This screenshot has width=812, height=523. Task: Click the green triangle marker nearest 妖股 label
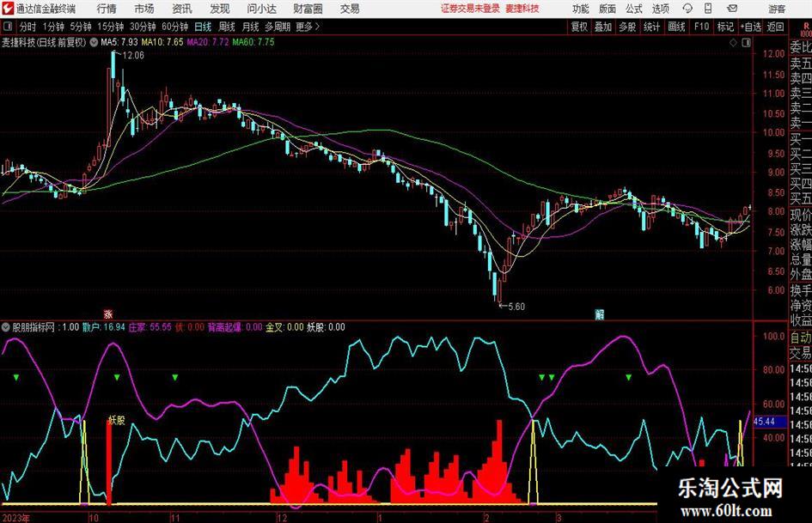tap(117, 378)
